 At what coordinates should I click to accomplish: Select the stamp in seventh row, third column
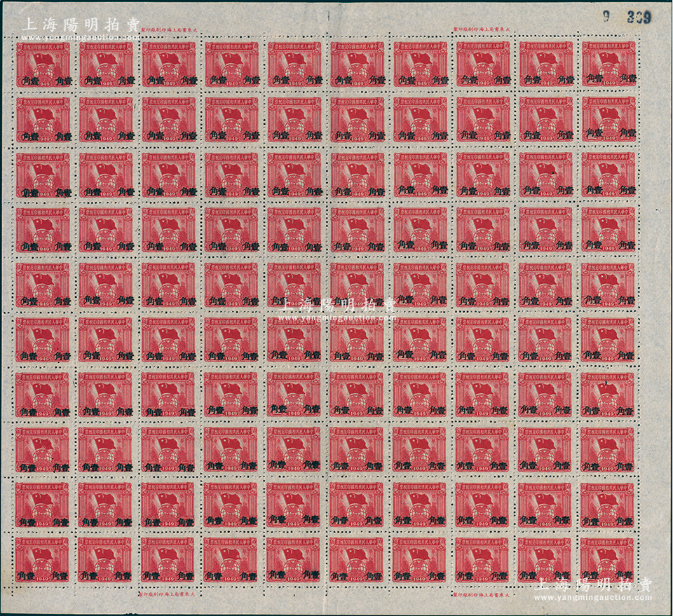(x=168, y=395)
